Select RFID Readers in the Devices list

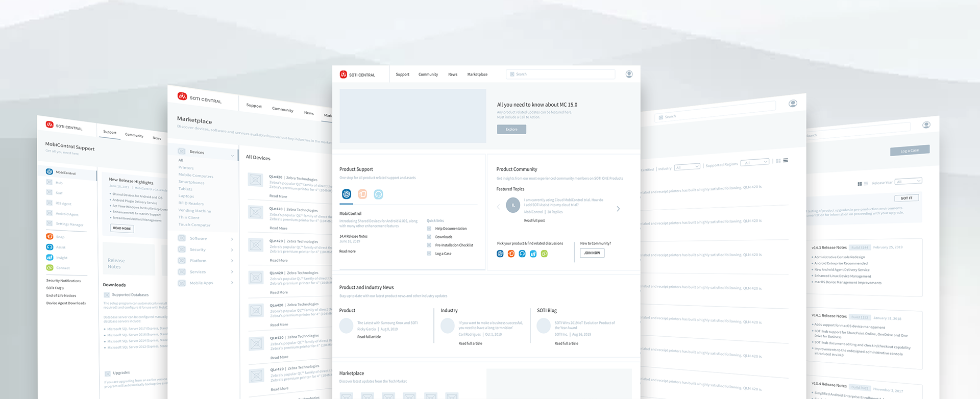[x=191, y=203]
